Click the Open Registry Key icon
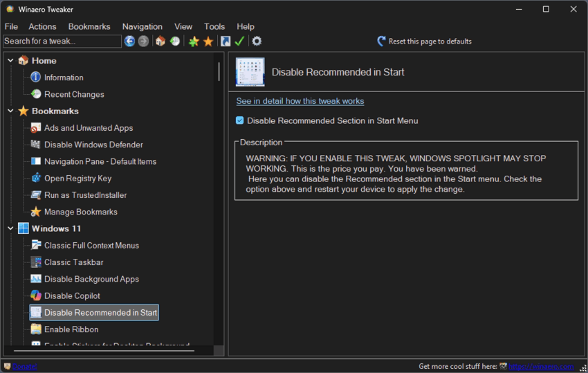The height and width of the screenshot is (373, 588). click(35, 178)
